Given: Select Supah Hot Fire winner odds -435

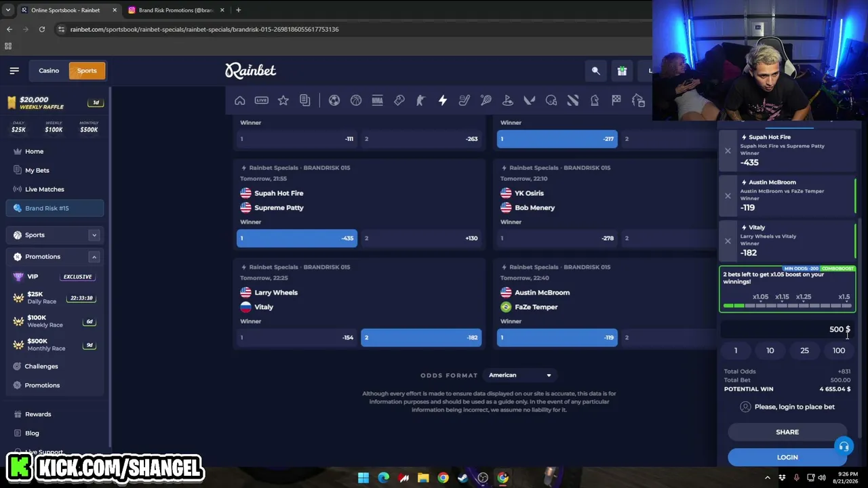Looking at the screenshot, I should [x=297, y=238].
